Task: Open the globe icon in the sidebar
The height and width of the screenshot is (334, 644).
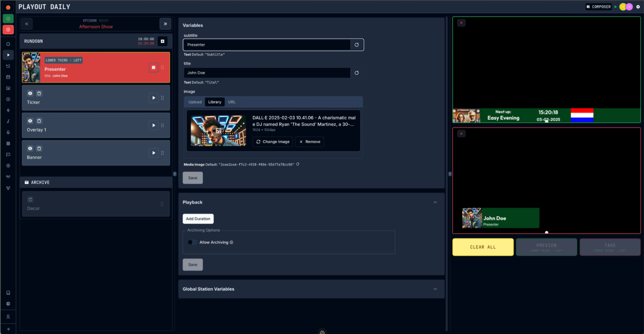Action: point(8,304)
